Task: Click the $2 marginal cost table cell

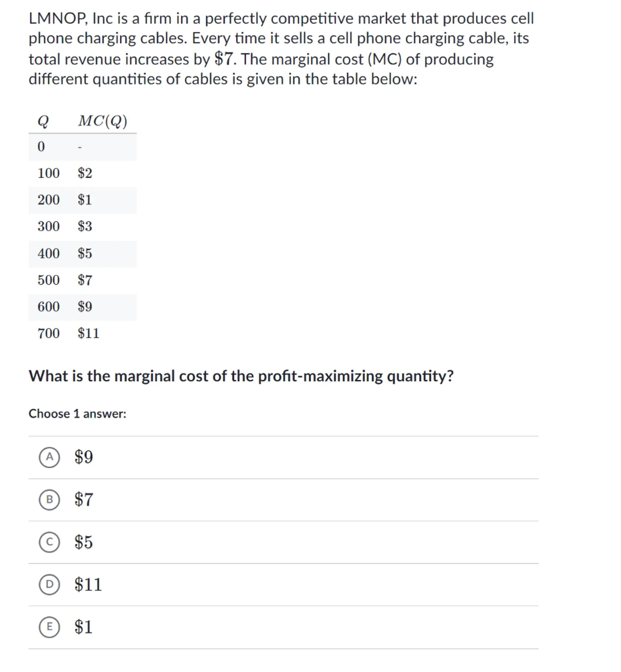Action: (x=85, y=173)
